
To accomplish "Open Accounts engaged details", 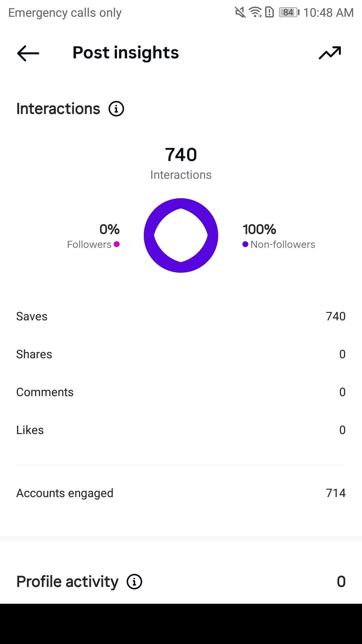I will 181,493.
